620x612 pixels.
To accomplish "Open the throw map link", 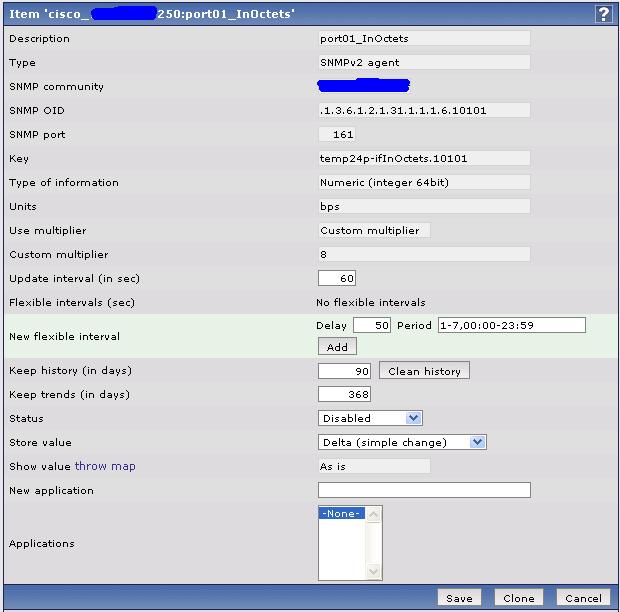I will (105, 466).
